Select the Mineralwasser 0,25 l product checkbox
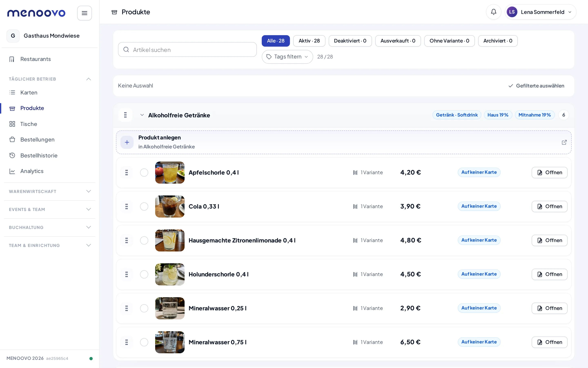This screenshot has width=588, height=368. tap(144, 308)
